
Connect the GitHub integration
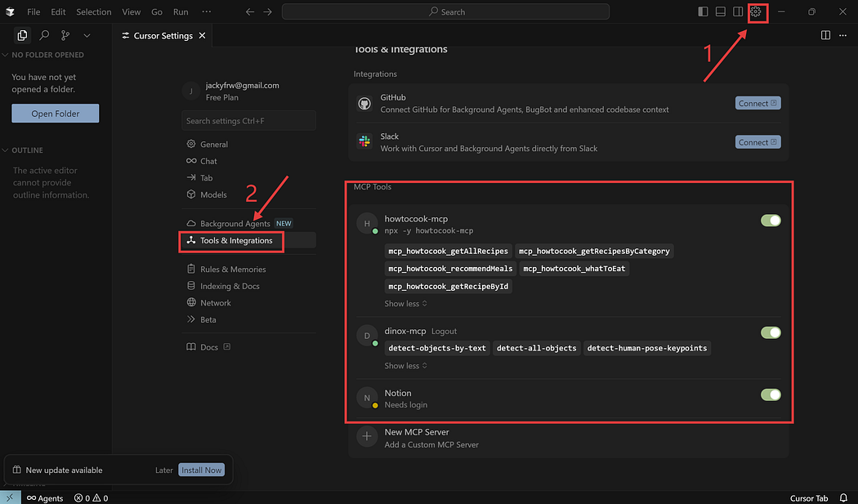[x=757, y=103]
